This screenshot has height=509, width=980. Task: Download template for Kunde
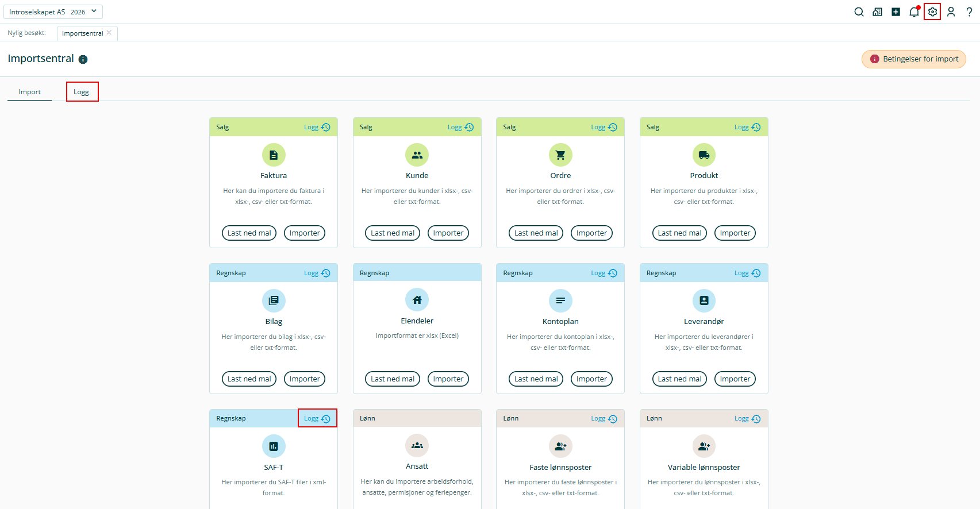[x=393, y=233]
